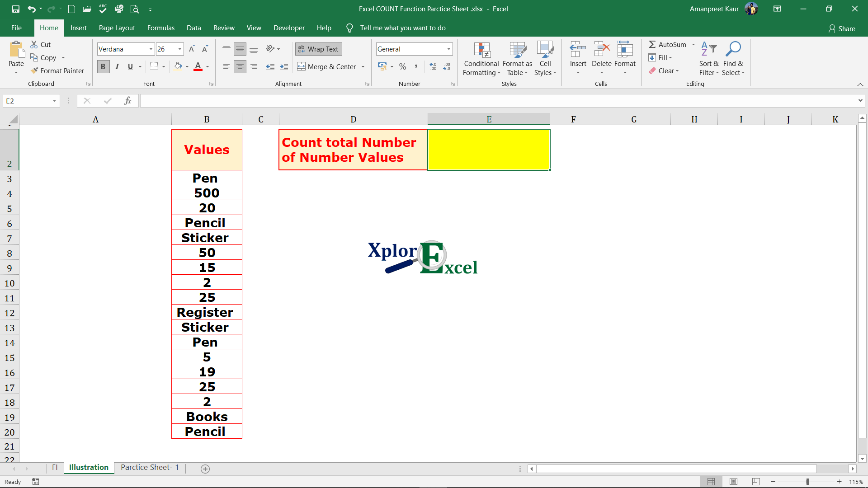The height and width of the screenshot is (488, 868).
Task: Open the General number format dropdown
Action: tap(448, 49)
